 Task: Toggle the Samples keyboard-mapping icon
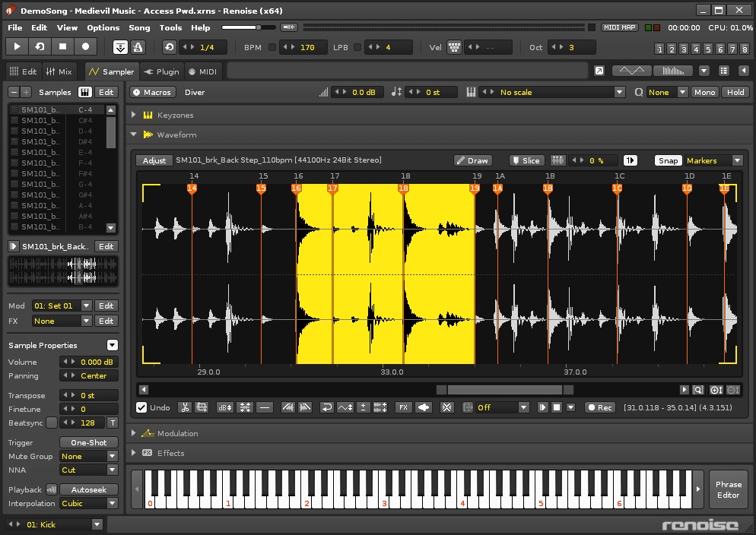point(84,92)
